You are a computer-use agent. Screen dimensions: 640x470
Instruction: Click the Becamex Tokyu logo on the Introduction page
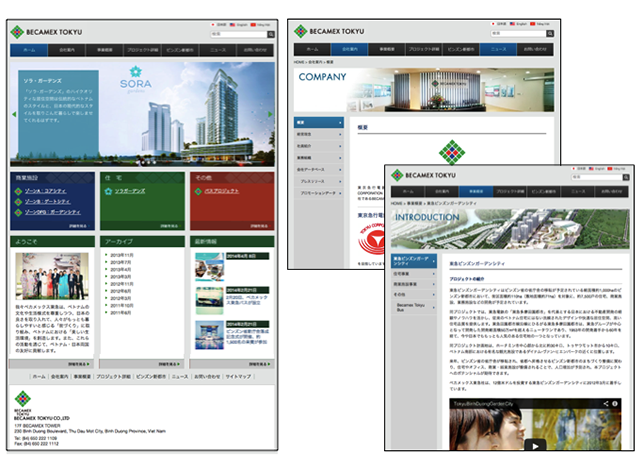click(x=423, y=175)
